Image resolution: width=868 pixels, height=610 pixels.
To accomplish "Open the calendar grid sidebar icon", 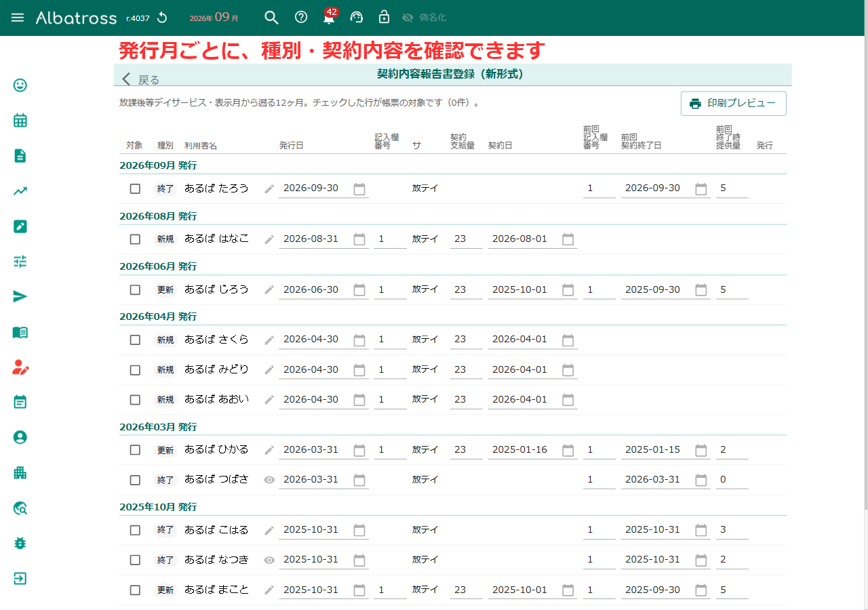I will click(x=20, y=121).
